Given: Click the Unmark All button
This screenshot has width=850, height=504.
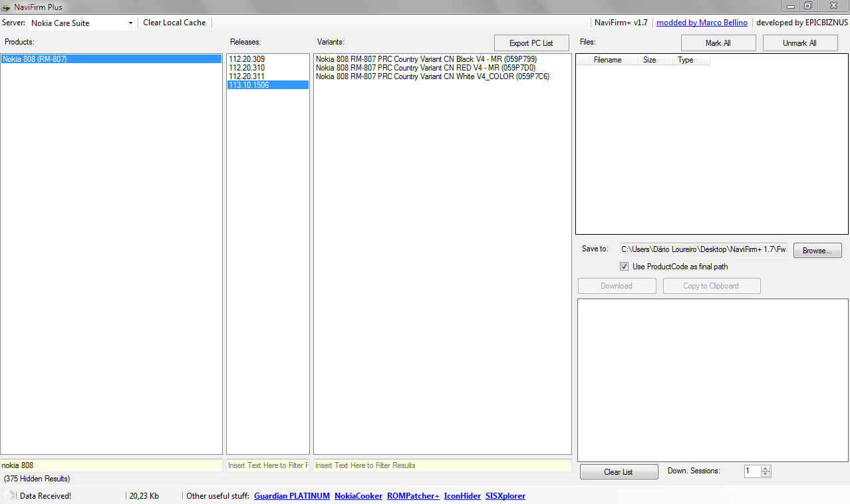Looking at the screenshot, I should pos(799,43).
